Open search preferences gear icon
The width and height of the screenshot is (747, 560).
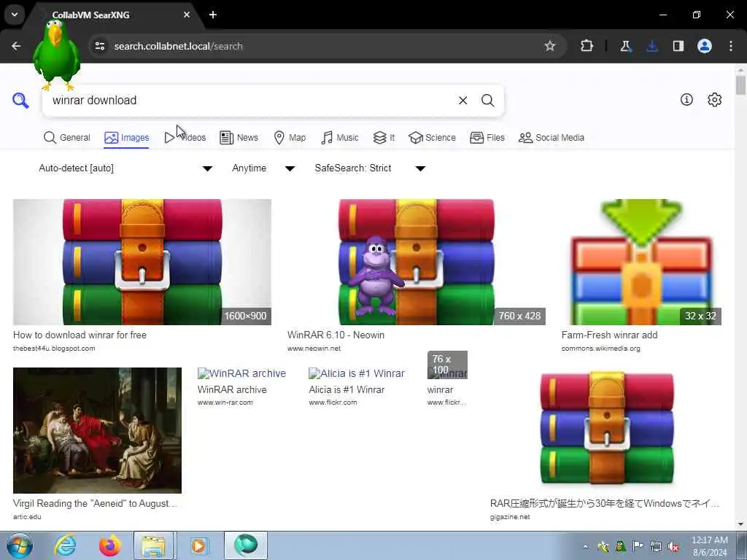coord(714,99)
